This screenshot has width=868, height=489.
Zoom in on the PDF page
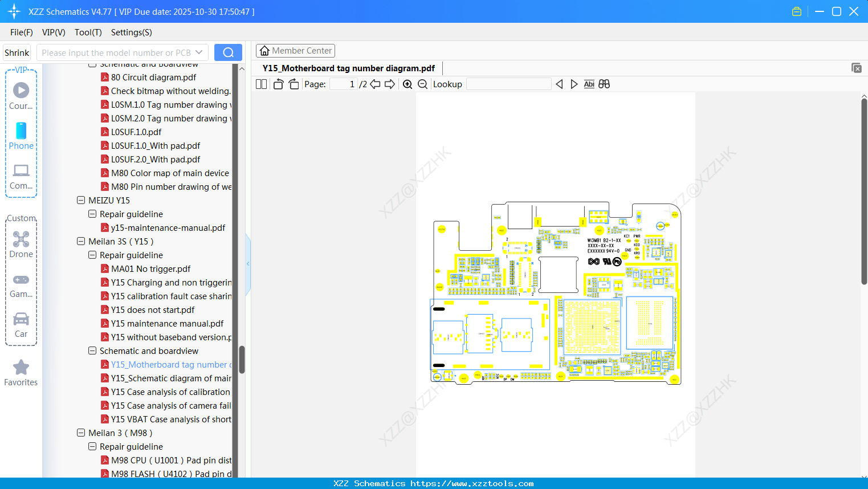coord(407,84)
